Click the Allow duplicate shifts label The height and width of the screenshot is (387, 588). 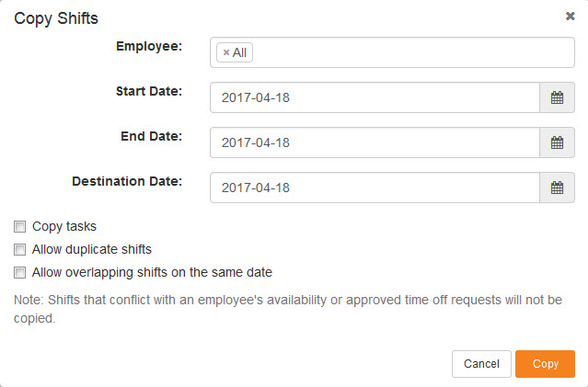(92, 249)
